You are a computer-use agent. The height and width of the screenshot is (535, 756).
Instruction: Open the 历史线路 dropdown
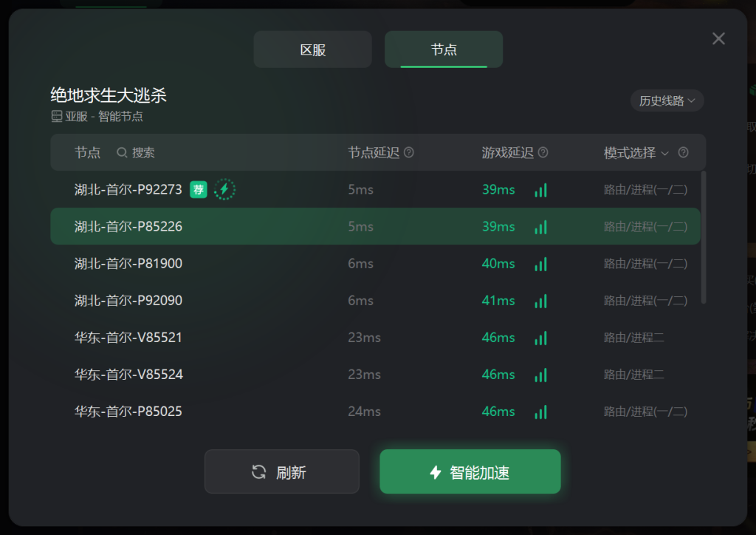coord(667,100)
